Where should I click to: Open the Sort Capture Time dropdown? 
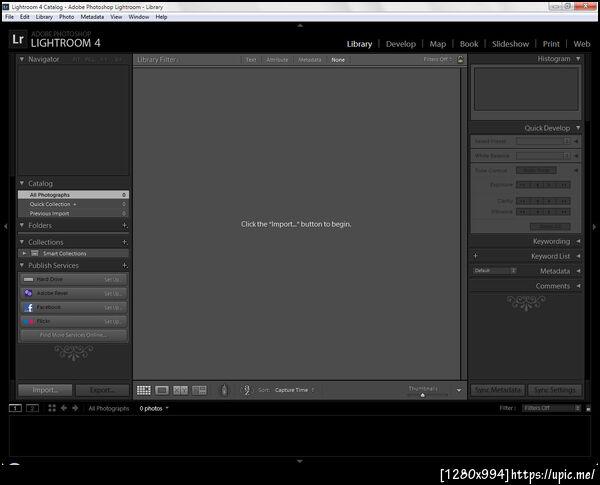coord(294,390)
